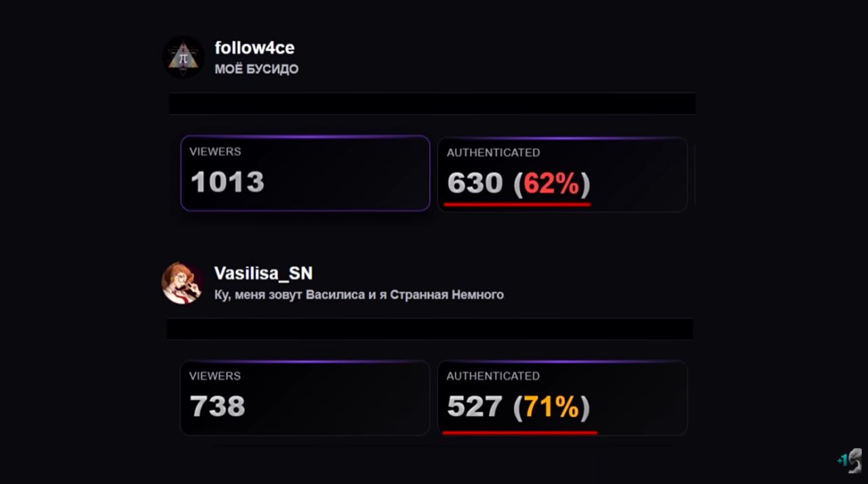Click the VIEWERS label above 1013
This screenshot has width=868, height=484.
[x=215, y=151]
